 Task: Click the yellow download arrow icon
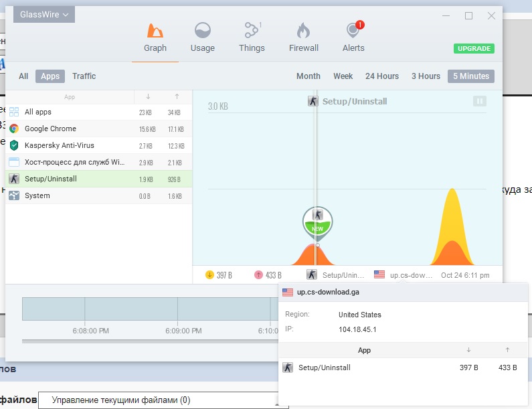(209, 274)
